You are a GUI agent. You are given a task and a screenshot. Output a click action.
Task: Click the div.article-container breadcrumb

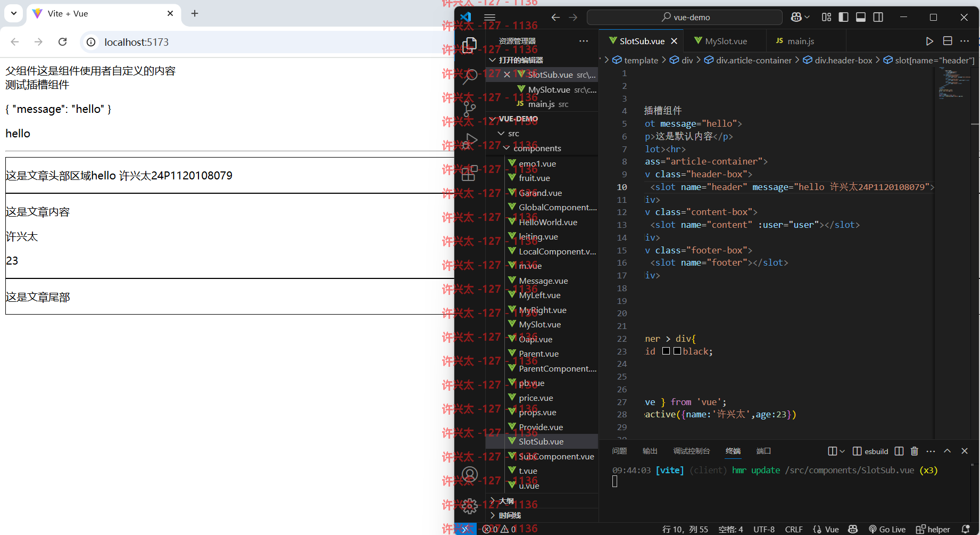coord(748,60)
